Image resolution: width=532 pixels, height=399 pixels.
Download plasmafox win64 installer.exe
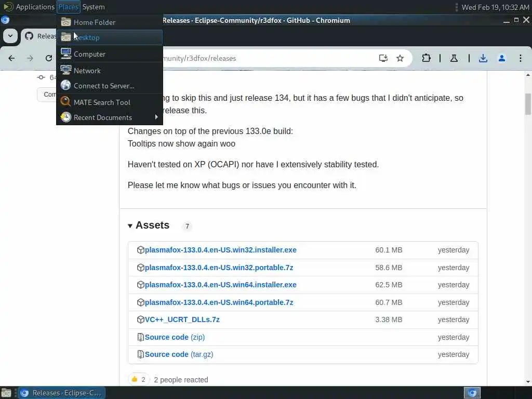(x=220, y=285)
